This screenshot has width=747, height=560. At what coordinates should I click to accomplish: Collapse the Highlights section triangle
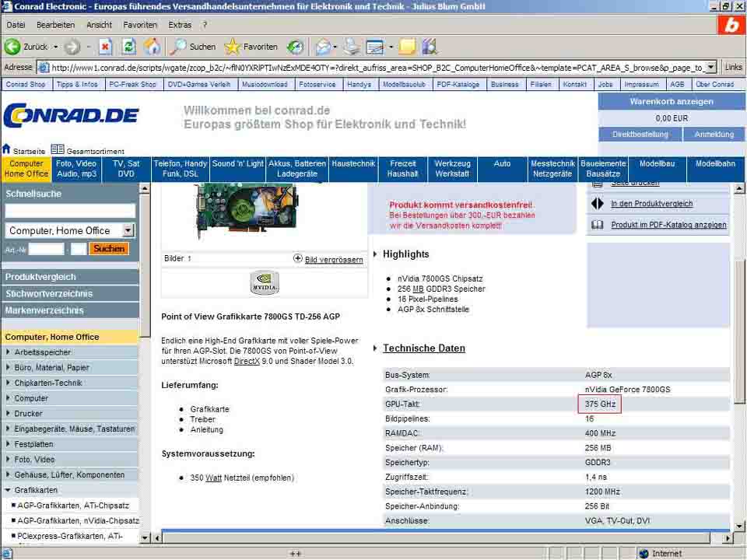pos(375,254)
